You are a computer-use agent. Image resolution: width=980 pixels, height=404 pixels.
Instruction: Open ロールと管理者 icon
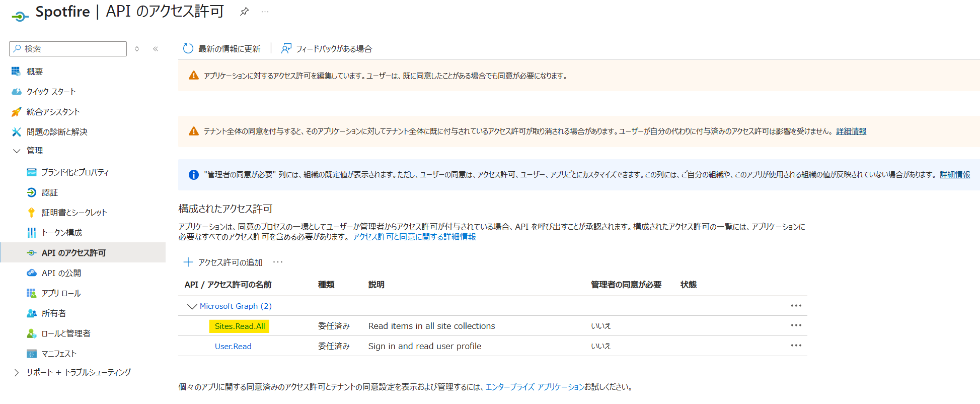[32, 333]
